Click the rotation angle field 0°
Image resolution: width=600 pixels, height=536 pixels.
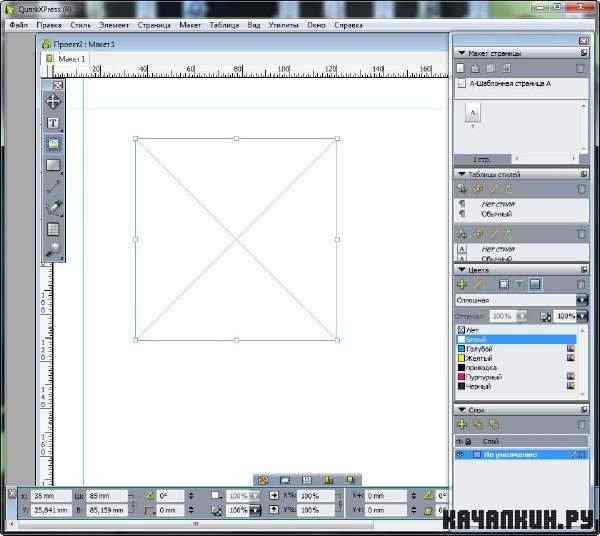pos(170,496)
